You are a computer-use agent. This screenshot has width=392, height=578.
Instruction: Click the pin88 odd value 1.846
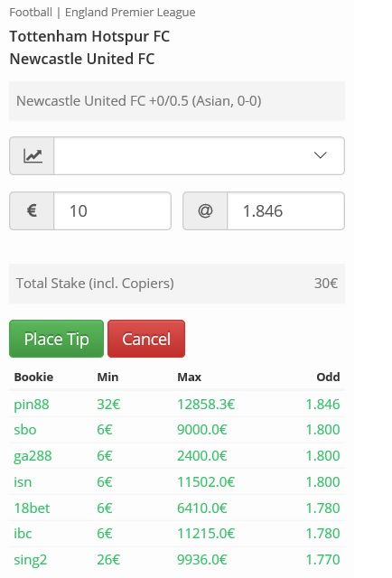[x=322, y=405]
